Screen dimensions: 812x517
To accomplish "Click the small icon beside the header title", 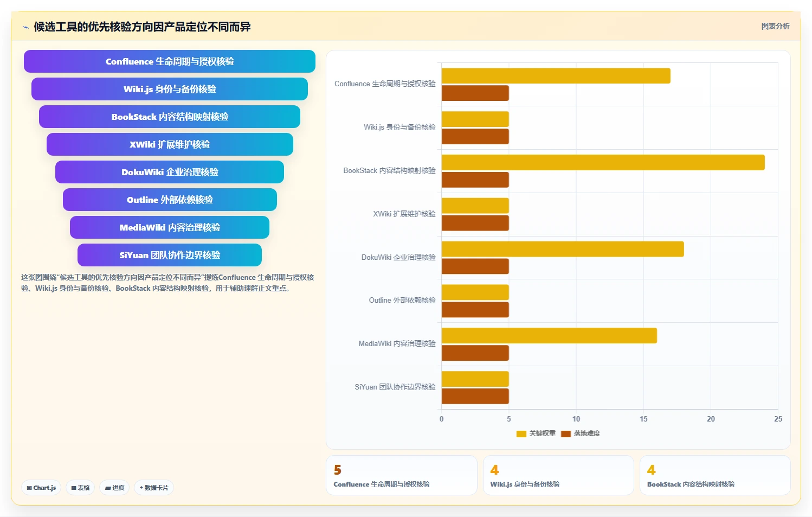I will 25,27.
